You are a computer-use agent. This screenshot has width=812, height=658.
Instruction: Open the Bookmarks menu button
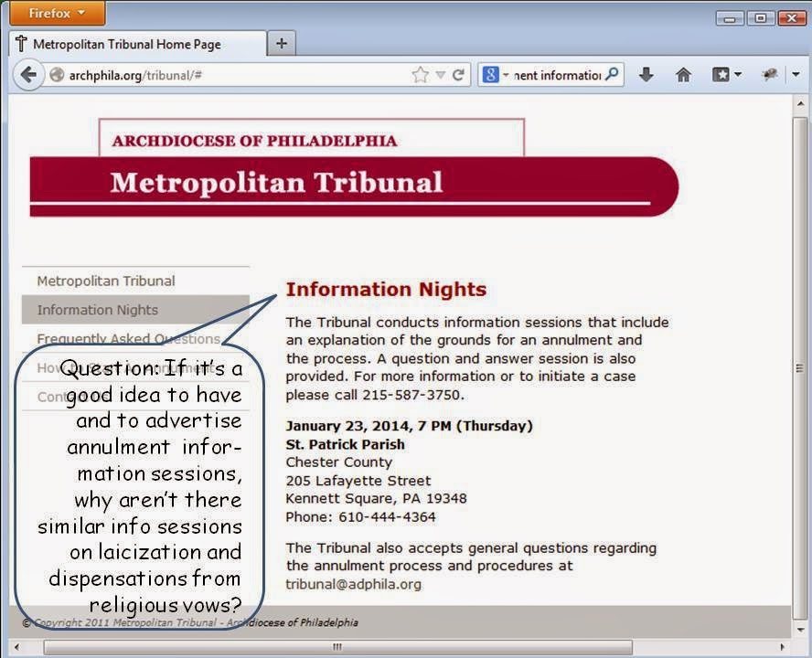pyautogui.click(x=727, y=75)
